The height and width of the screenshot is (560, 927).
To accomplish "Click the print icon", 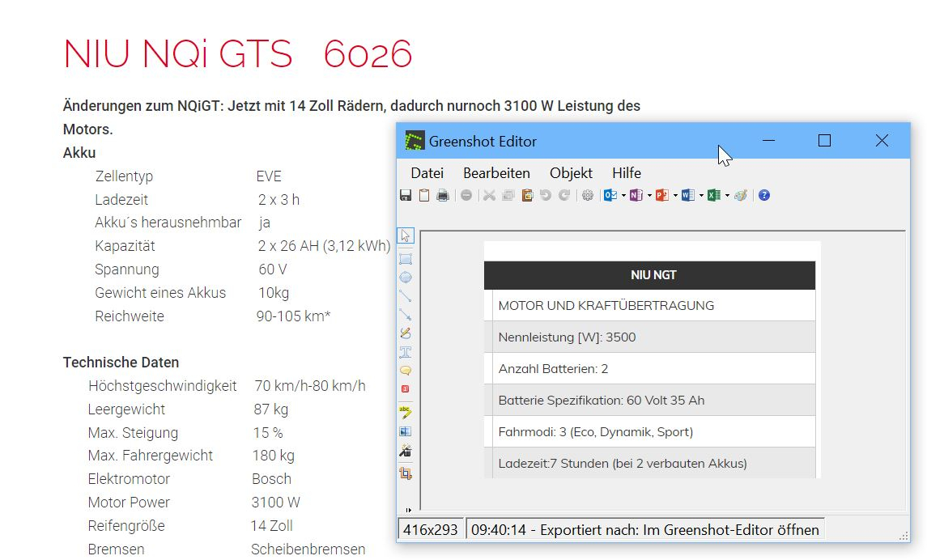I will pyautogui.click(x=442, y=195).
